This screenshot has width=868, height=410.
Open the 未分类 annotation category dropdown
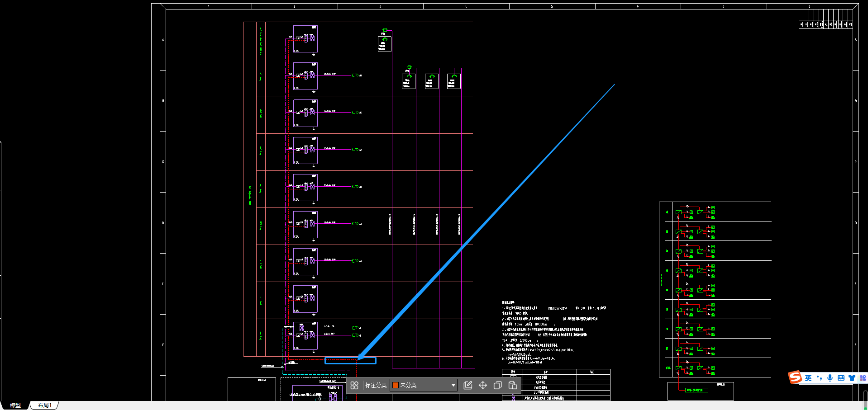click(424, 385)
